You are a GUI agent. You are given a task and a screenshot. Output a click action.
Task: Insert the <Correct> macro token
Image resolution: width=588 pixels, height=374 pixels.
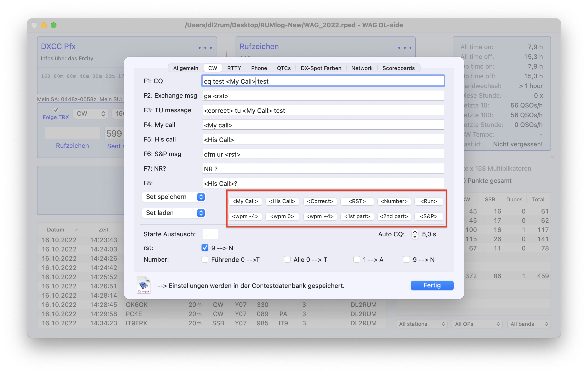(320, 201)
